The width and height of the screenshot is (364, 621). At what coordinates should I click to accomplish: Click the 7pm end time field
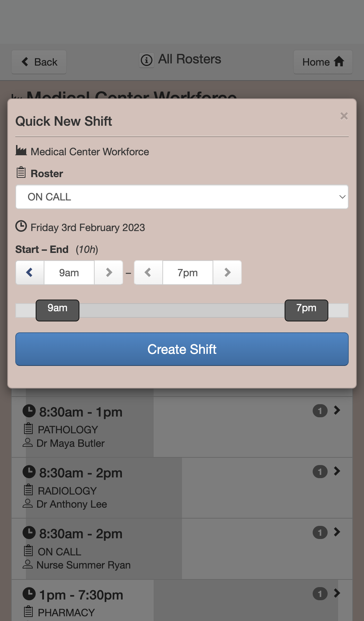click(x=188, y=272)
